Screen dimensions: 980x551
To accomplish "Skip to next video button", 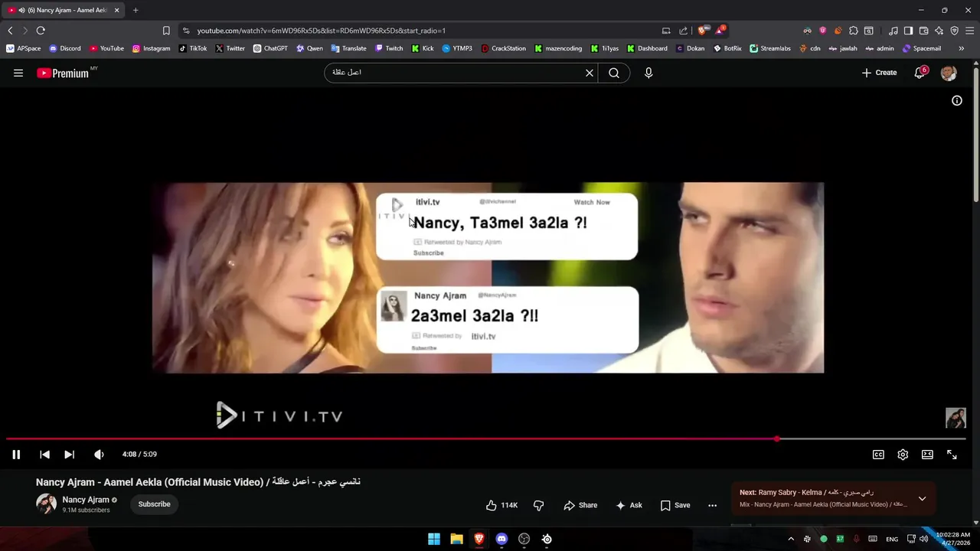I will [69, 455].
